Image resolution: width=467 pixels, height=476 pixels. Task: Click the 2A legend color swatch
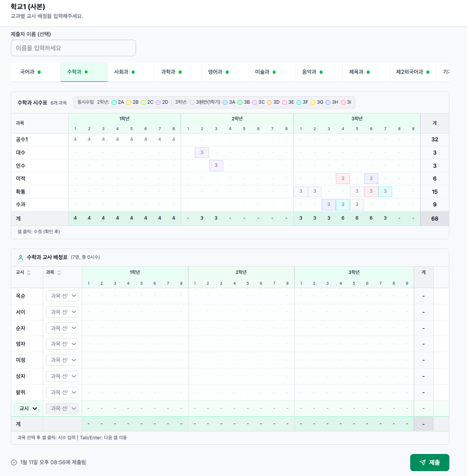[x=114, y=102]
